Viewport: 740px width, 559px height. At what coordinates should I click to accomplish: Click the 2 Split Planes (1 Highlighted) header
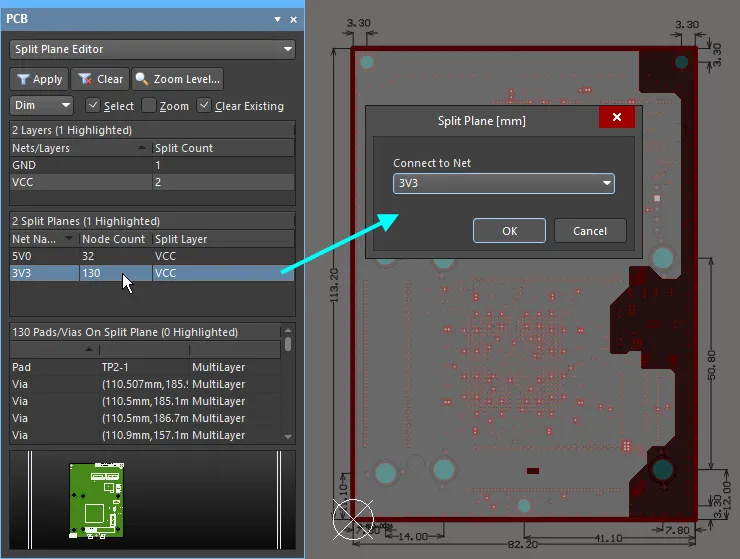click(152, 221)
